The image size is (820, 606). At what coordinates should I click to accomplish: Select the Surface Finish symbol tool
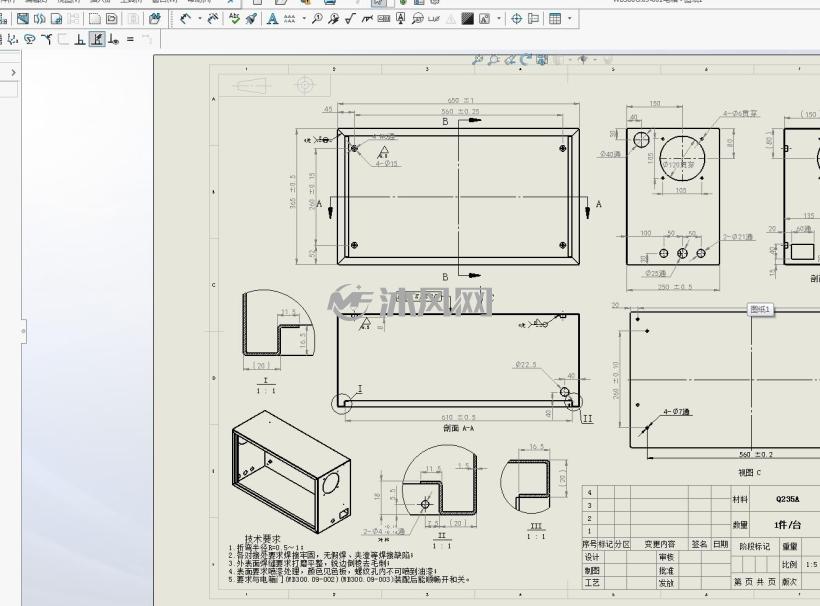click(x=350, y=19)
